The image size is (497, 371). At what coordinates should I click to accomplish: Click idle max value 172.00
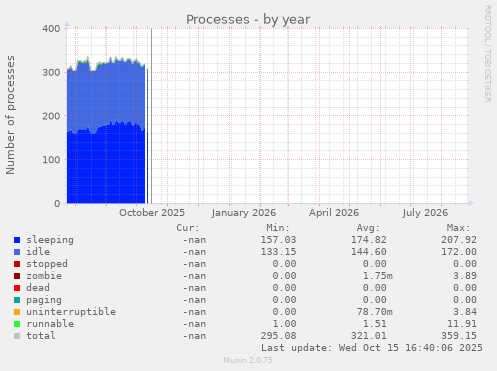click(459, 252)
